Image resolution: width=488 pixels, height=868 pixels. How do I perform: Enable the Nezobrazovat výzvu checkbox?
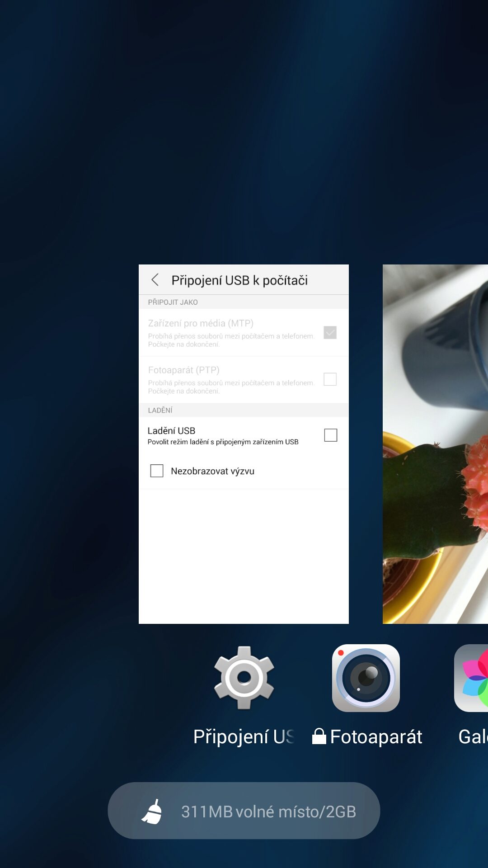click(157, 471)
